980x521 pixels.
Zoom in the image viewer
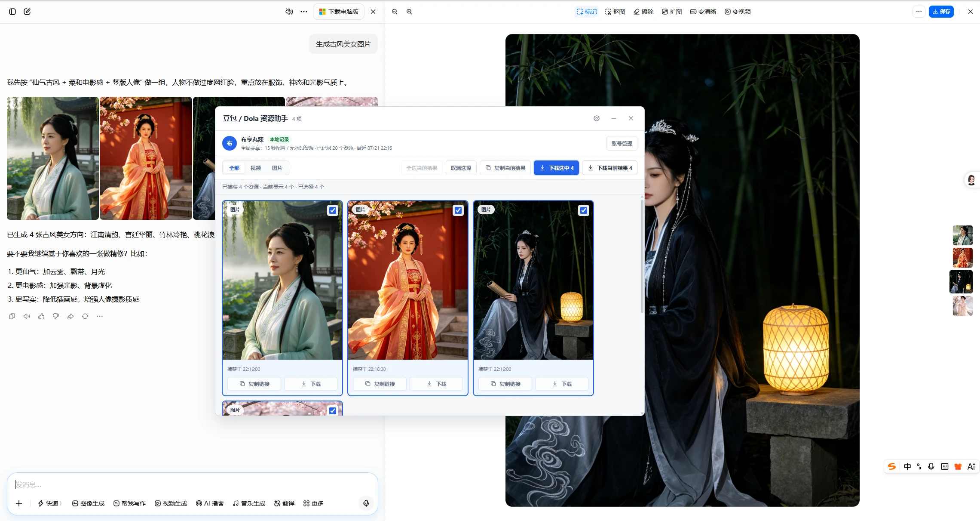[409, 12]
